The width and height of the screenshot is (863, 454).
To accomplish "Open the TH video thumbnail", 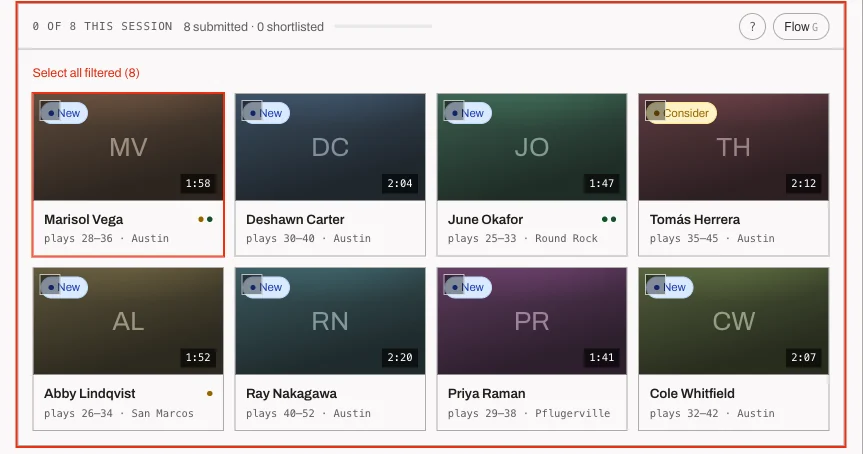I will (x=734, y=147).
